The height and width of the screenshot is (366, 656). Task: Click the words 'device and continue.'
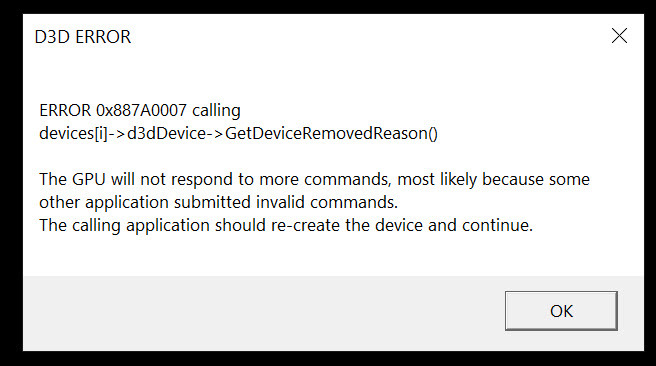point(454,225)
